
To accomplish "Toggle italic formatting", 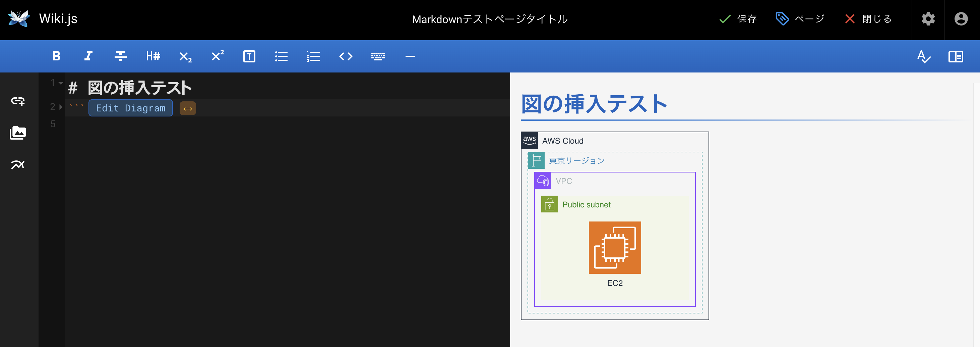I will (x=88, y=56).
